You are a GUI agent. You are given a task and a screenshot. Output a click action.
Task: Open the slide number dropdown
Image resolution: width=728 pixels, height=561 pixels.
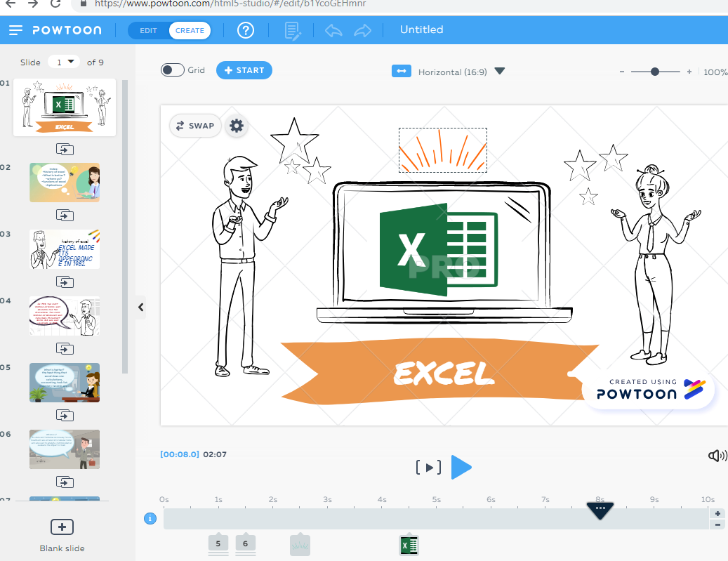(x=64, y=62)
